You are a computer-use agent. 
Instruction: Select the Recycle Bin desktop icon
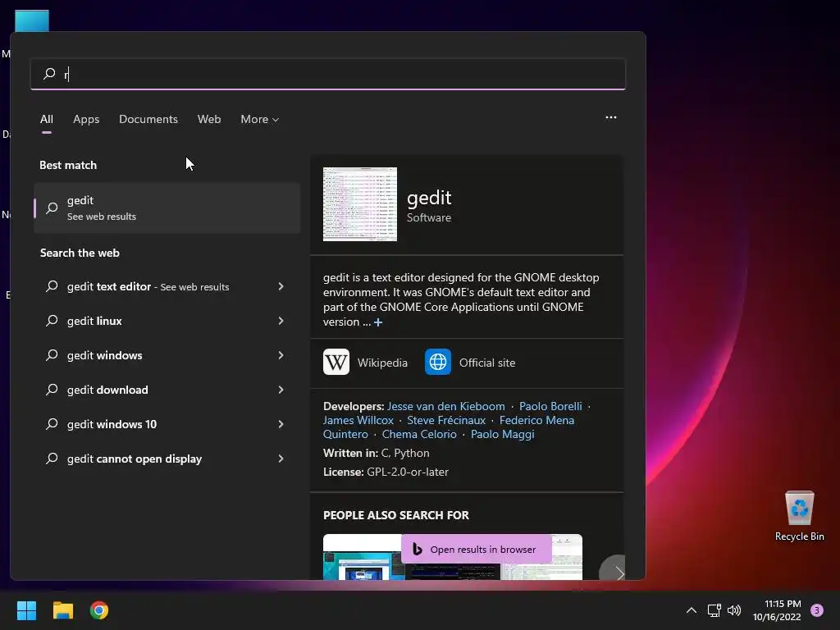[x=799, y=516]
